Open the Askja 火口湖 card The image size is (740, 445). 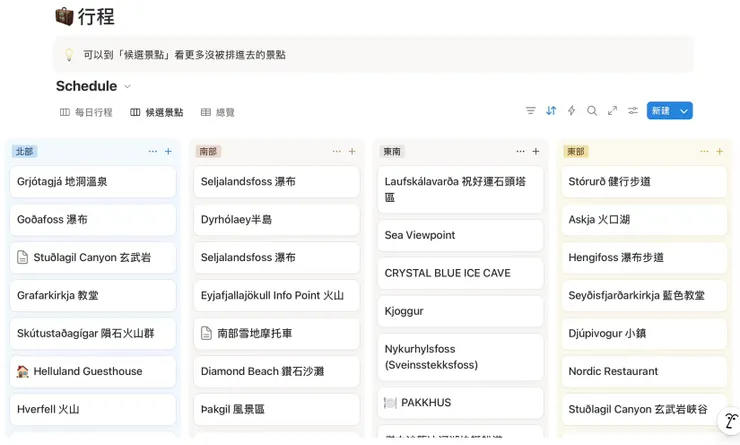pos(644,219)
